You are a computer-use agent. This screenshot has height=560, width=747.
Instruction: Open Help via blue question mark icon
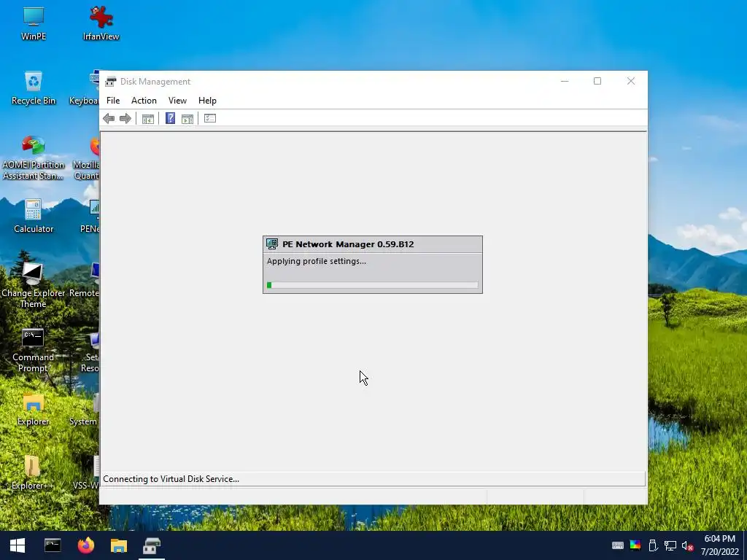(170, 118)
